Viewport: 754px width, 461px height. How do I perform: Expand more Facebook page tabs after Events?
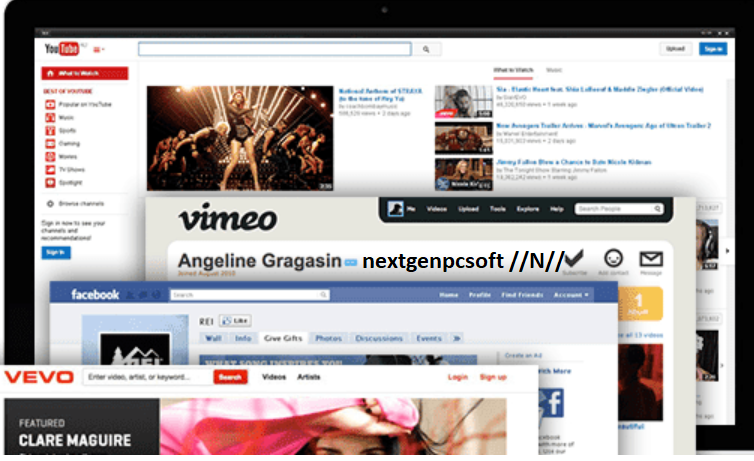click(x=457, y=339)
